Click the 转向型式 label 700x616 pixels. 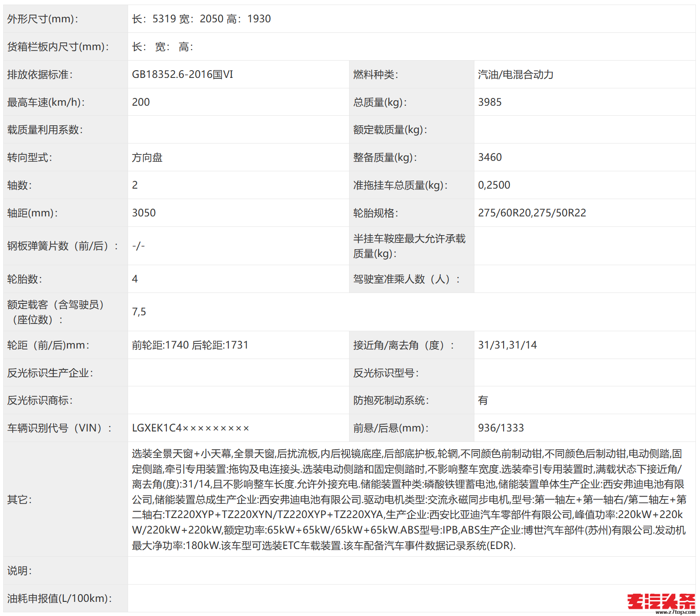(30, 158)
